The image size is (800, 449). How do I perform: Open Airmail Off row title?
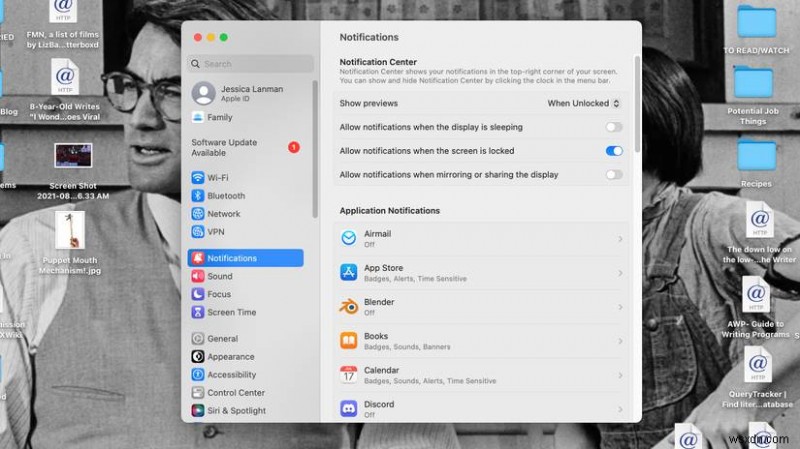(x=378, y=234)
